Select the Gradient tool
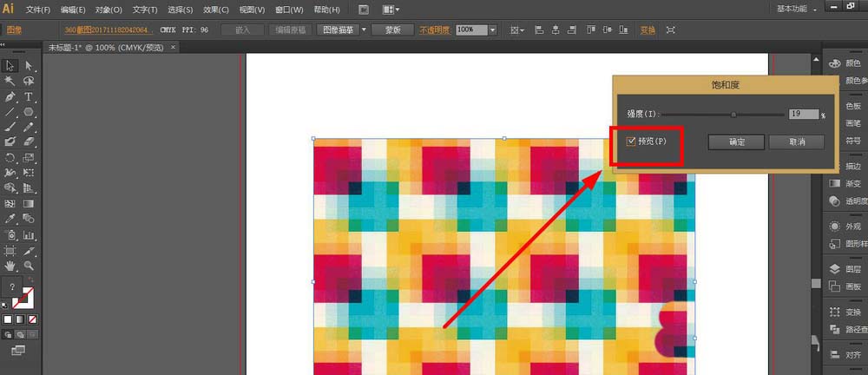Viewport: 868px width, 375px height. click(x=29, y=204)
